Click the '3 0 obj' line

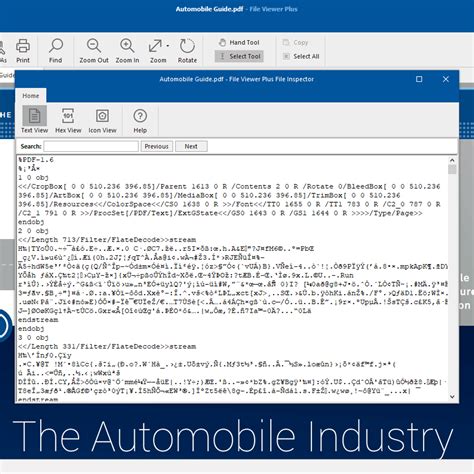pyautogui.click(x=33, y=337)
